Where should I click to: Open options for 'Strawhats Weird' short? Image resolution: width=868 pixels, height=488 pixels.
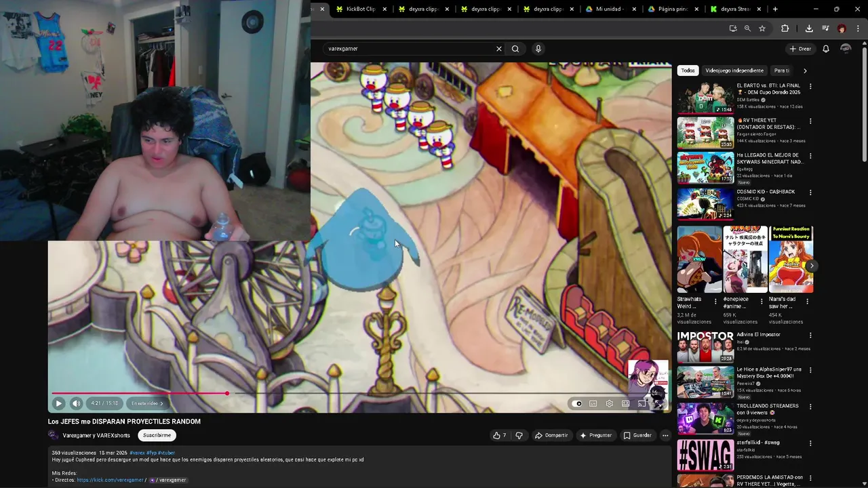[716, 301]
